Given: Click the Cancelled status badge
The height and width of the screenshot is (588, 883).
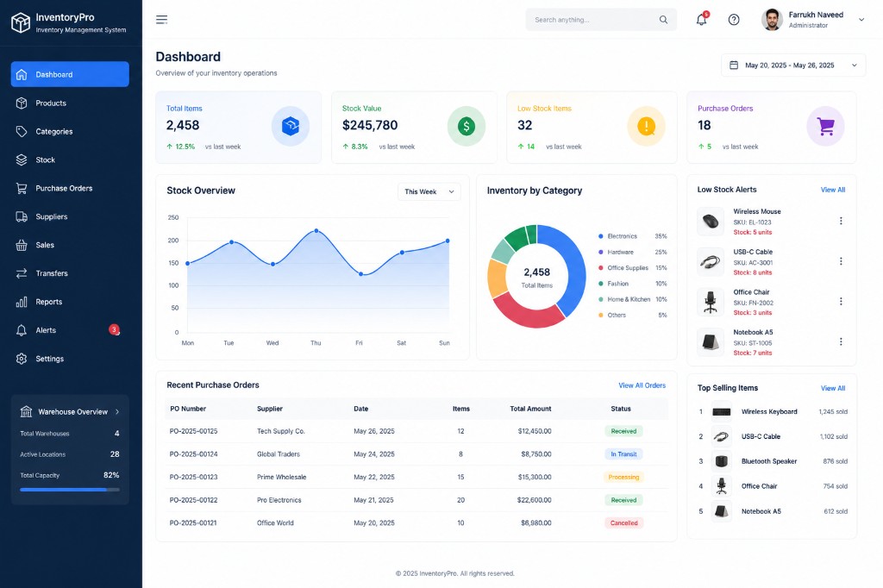Looking at the screenshot, I should (x=624, y=522).
